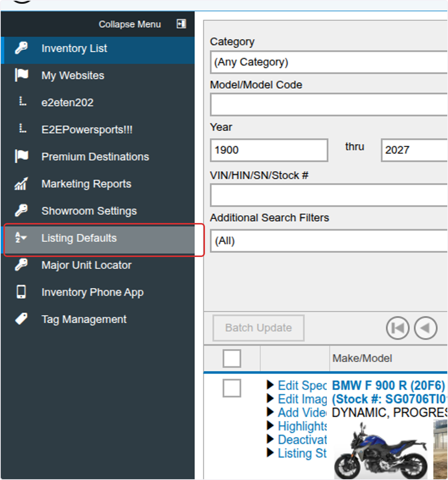Check the BMW F 900 R row checkbox
This screenshot has width=448, height=480.
[231, 388]
